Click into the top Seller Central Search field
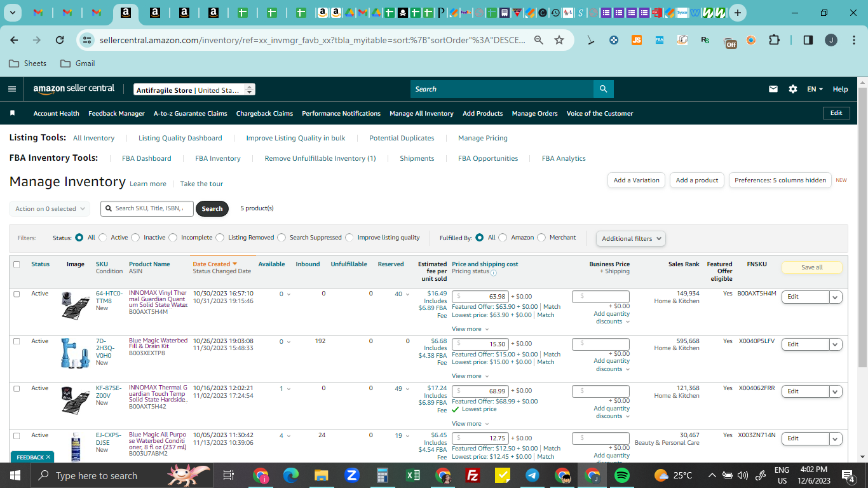 pyautogui.click(x=502, y=89)
